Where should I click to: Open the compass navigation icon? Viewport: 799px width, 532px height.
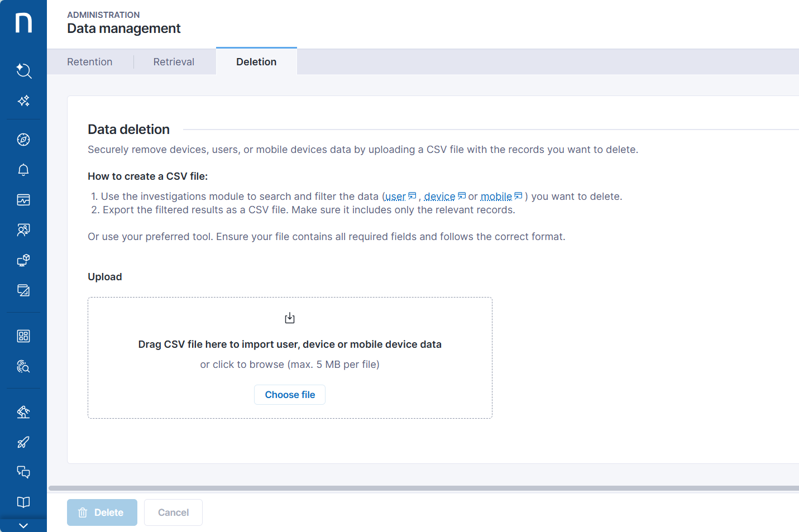point(23,140)
